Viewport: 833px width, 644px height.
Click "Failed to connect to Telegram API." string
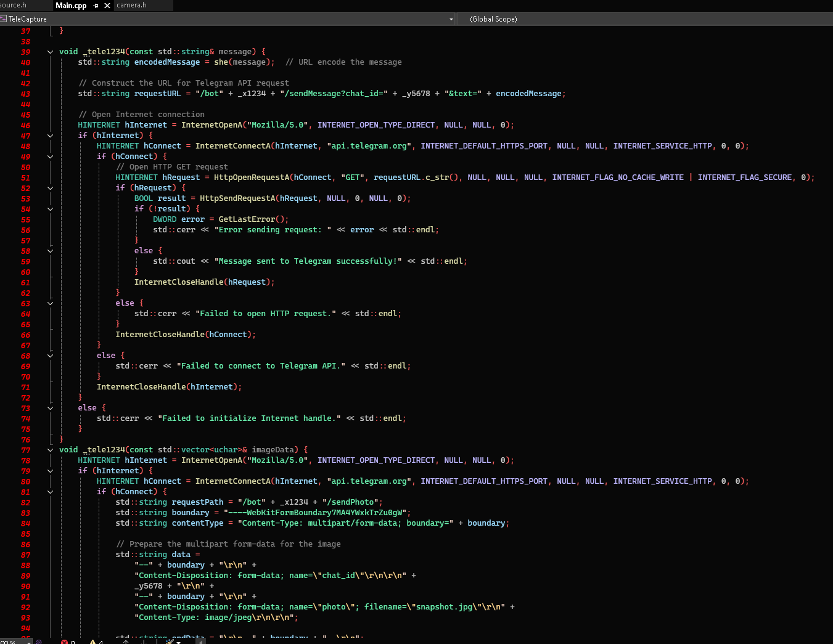[261, 366]
